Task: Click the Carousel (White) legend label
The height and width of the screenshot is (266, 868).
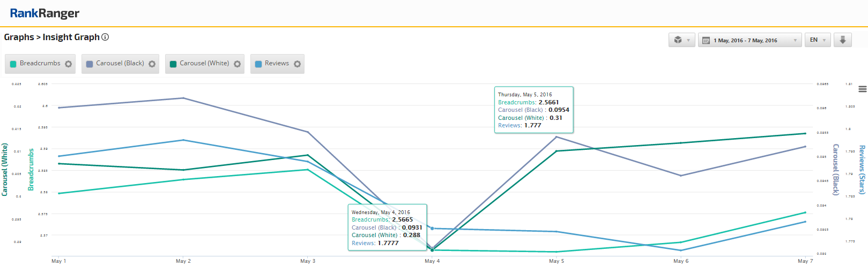Action: (204, 63)
